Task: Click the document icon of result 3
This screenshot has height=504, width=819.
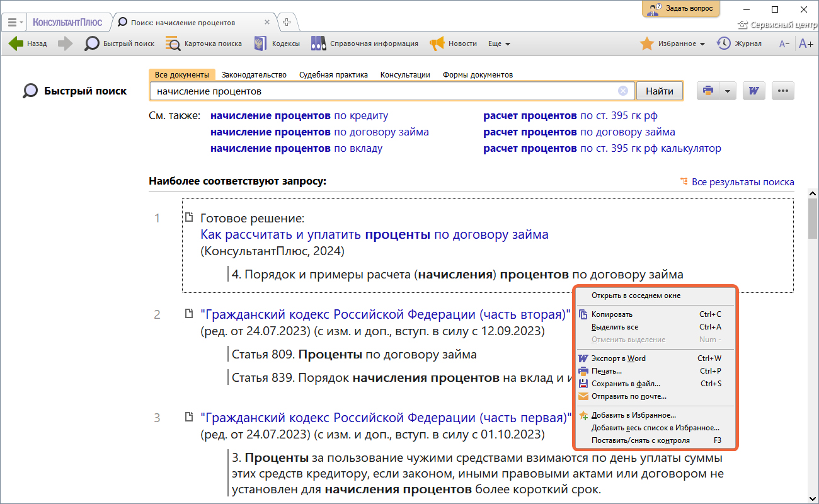Action: tap(188, 417)
